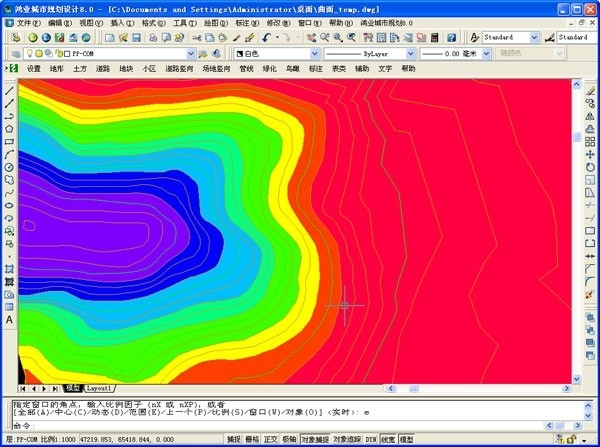The image size is (600, 447).
Task: Expand the 白色 color dropdown
Action: pos(315,54)
